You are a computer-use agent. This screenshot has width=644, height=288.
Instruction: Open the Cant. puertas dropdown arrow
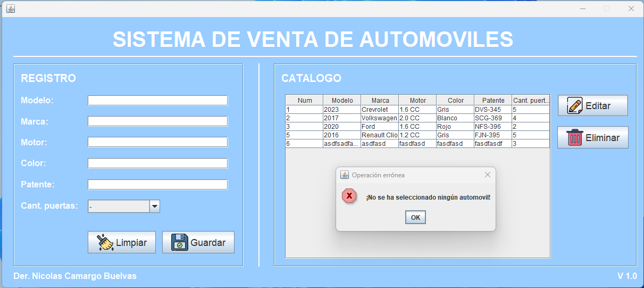[155, 206]
